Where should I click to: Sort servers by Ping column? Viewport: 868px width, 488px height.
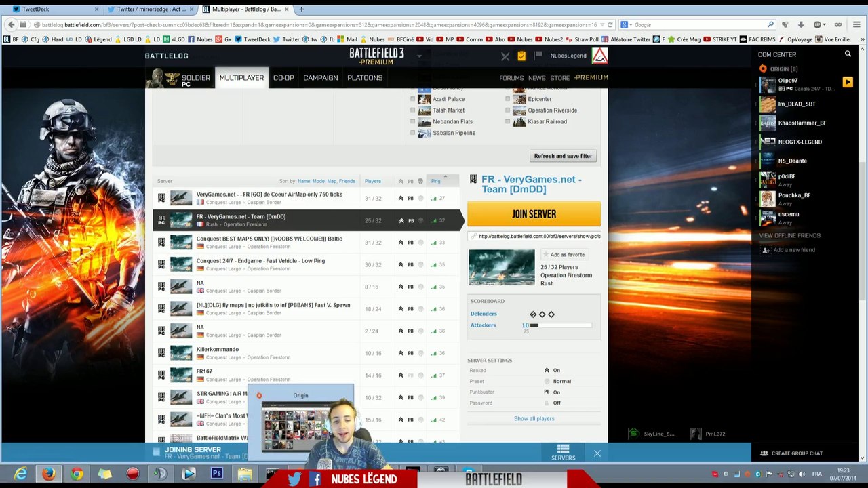(x=435, y=181)
